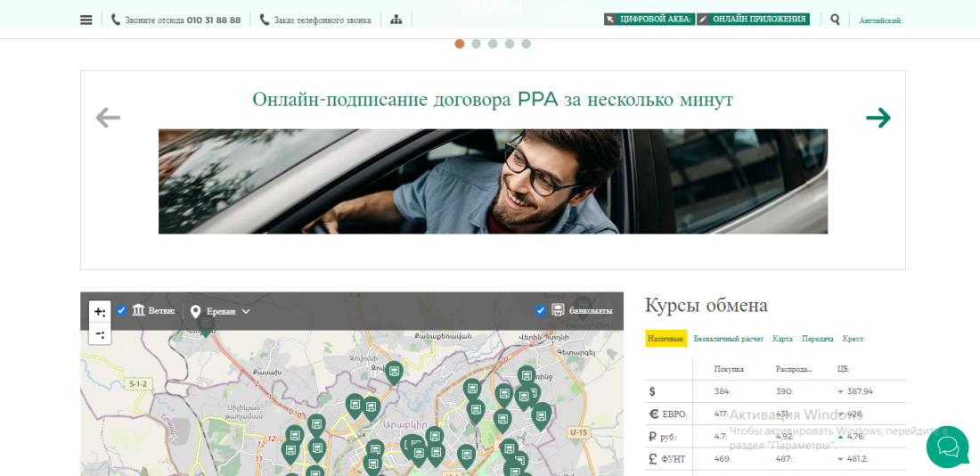Open the hamburger main menu

tap(86, 20)
